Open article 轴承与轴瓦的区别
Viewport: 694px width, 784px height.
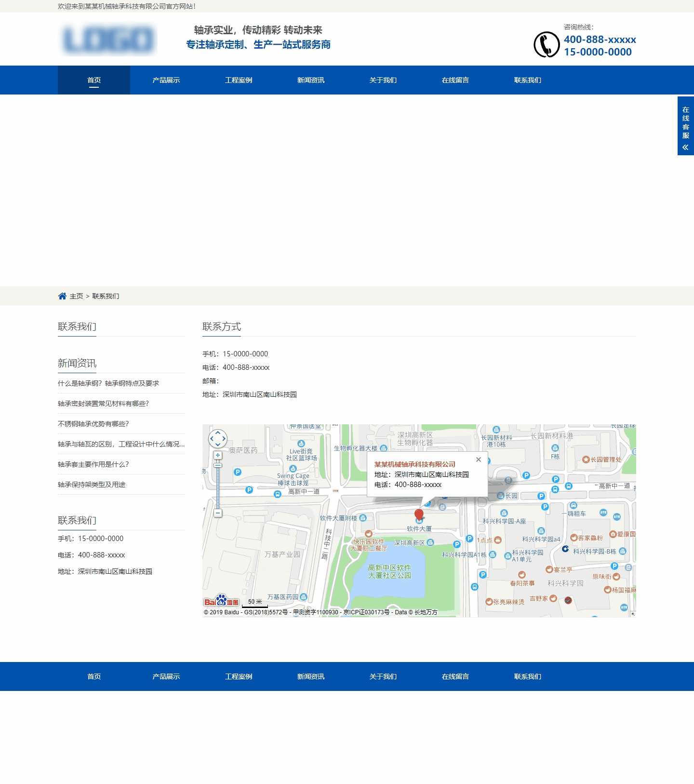[x=121, y=444]
